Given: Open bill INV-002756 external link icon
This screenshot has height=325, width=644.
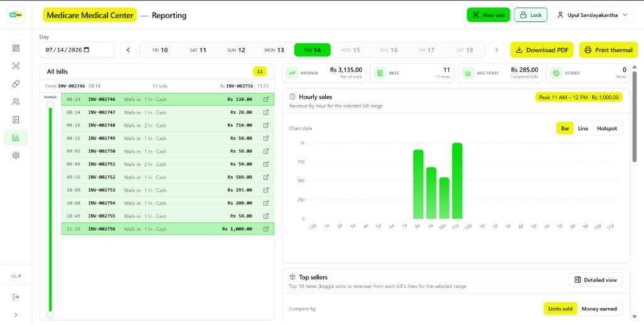Looking at the screenshot, I should point(266,229).
